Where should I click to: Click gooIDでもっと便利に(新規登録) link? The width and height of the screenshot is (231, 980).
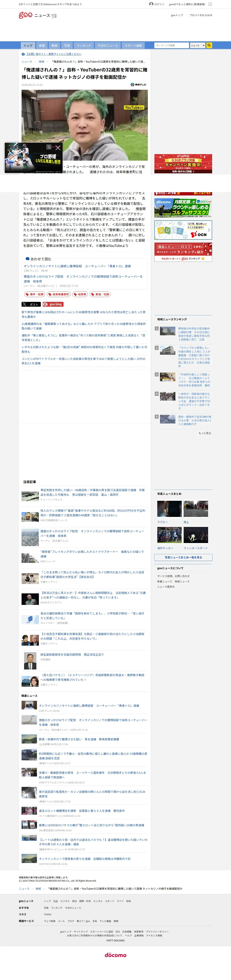click(x=187, y=4)
